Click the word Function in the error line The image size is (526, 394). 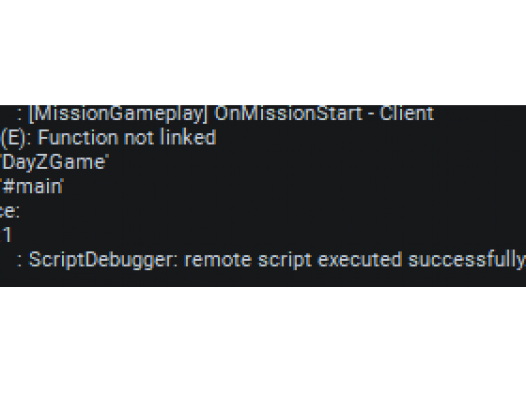point(77,138)
